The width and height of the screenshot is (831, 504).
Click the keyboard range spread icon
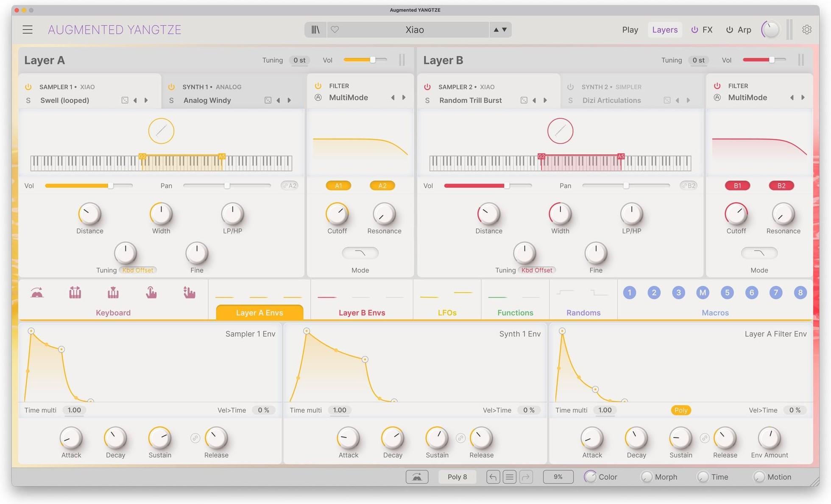[x=75, y=292]
